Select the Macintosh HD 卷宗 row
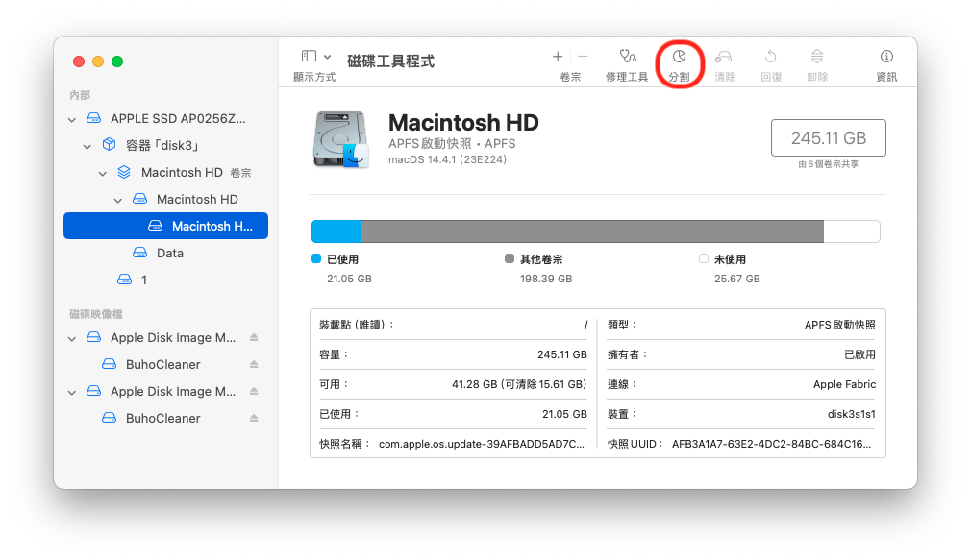 (166, 173)
